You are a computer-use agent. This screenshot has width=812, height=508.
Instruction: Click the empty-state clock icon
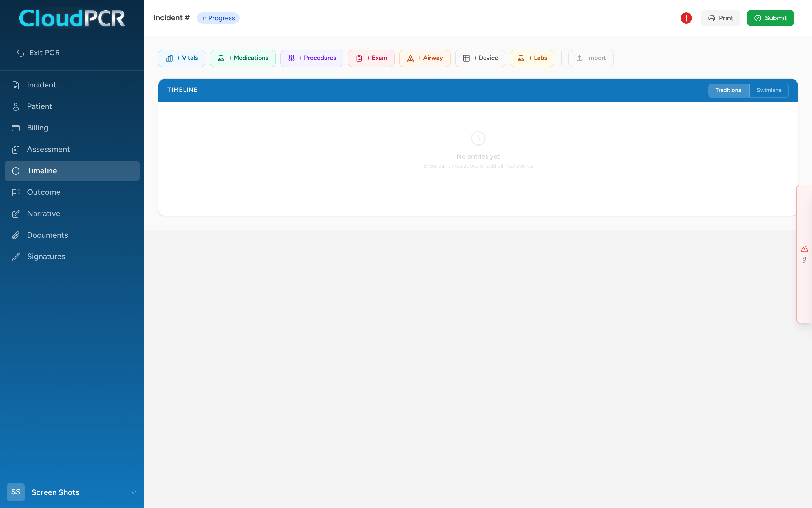478,138
